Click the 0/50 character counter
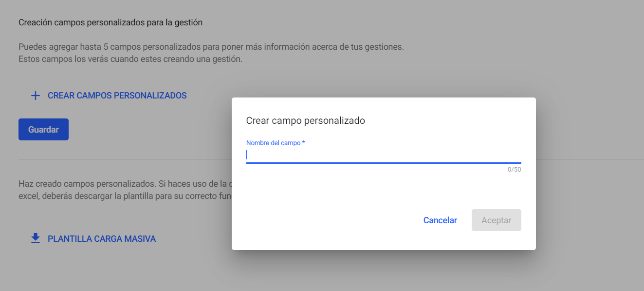This screenshot has height=291, width=644. [514, 169]
